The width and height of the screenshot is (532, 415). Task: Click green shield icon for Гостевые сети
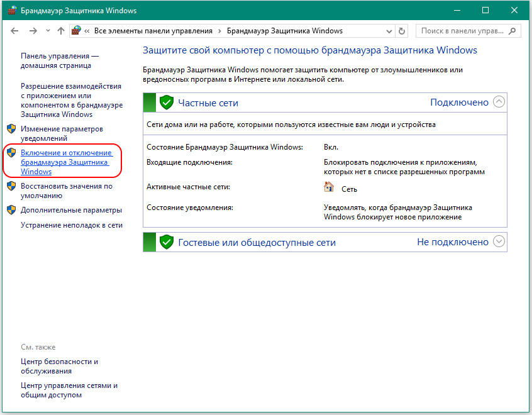[x=166, y=242]
